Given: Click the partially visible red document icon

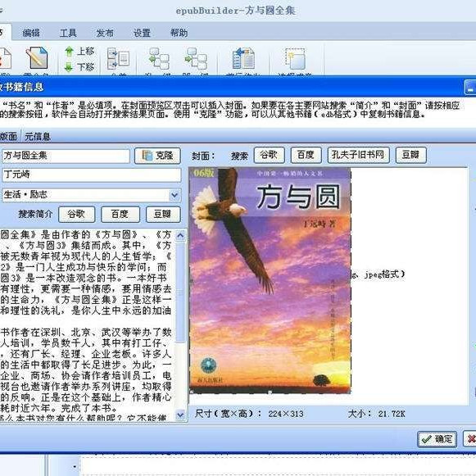Looking at the screenshot, I should click(x=5, y=57).
